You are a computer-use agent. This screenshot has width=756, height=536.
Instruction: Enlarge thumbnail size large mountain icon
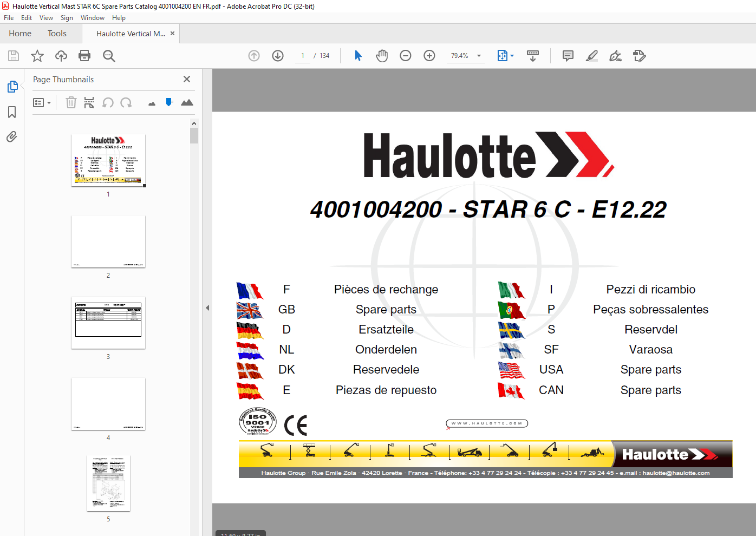point(187,102)
